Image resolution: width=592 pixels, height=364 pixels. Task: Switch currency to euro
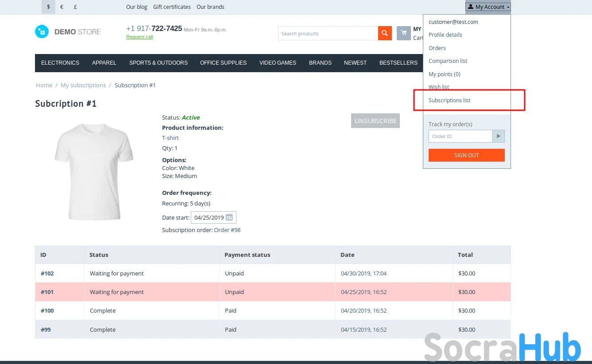click(62, 7)
